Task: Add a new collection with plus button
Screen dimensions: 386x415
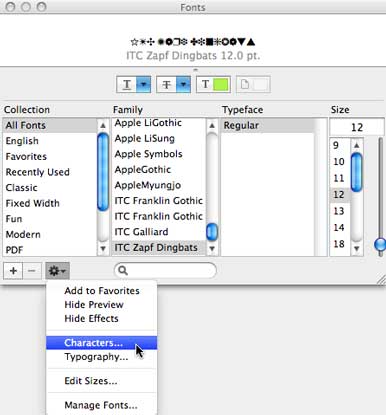Action: click(13, 271)
